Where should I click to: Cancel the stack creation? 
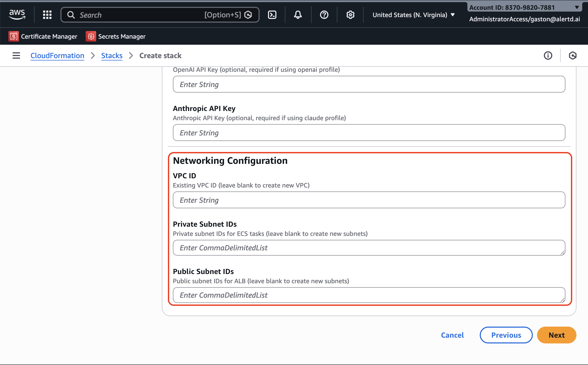point(452,335)
